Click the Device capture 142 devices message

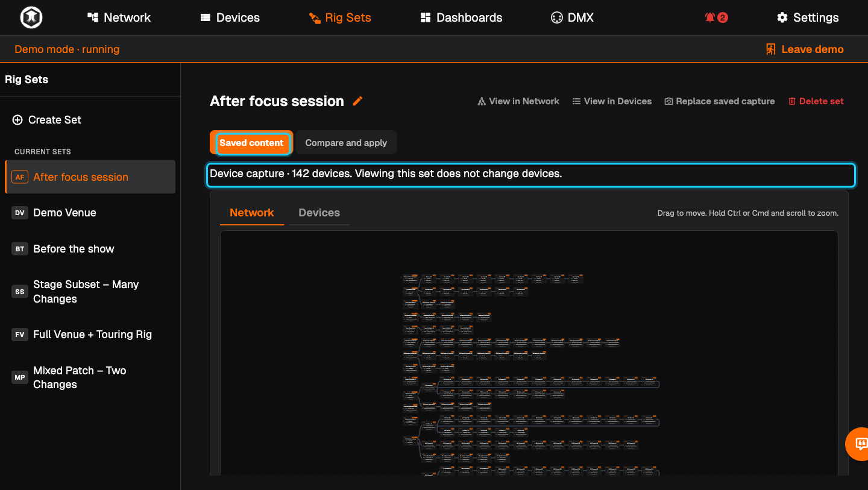pos(386,174)
